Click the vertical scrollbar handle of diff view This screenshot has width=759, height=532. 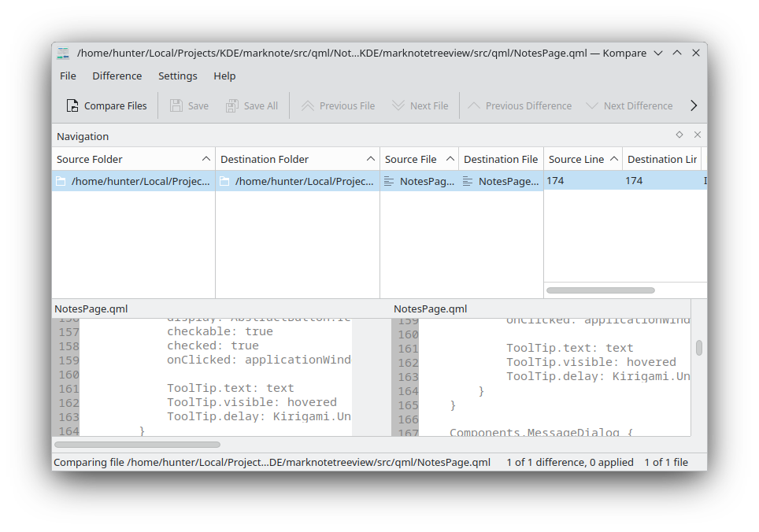click(x=698, y=348)
